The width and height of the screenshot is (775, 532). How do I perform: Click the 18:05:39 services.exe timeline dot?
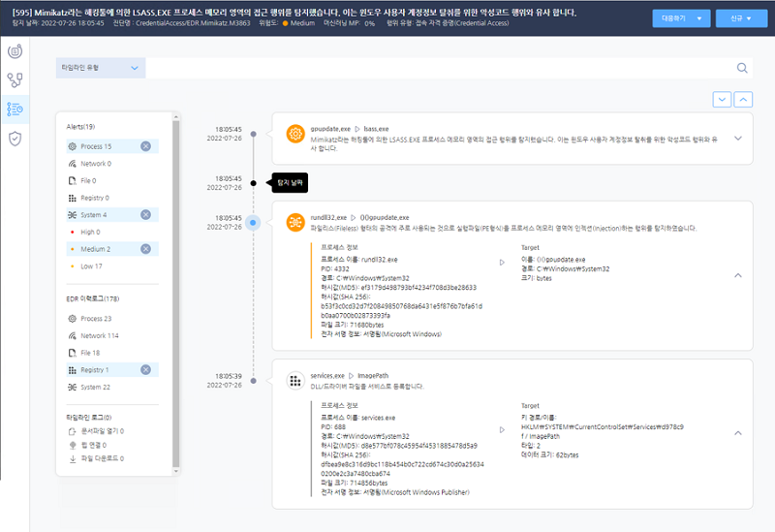coord(254,381)
